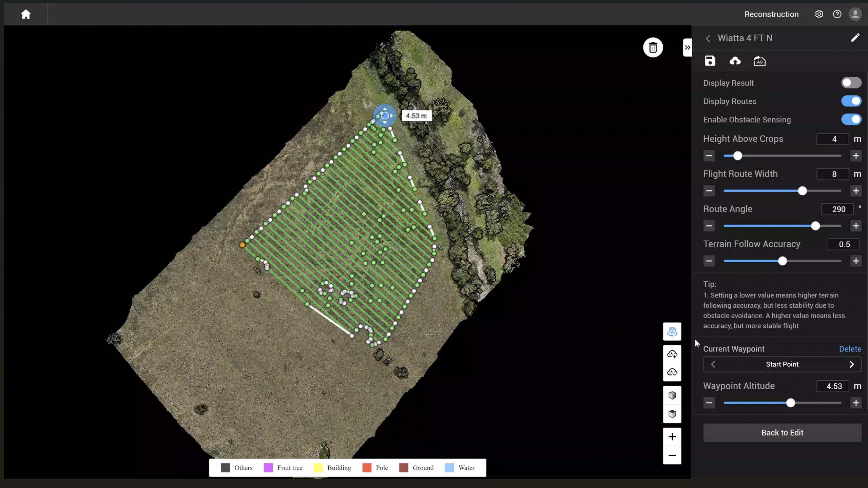Viewport: 868px width, 488px height.
Task: Upload route to the cloud
Action: tap(735, 61)
